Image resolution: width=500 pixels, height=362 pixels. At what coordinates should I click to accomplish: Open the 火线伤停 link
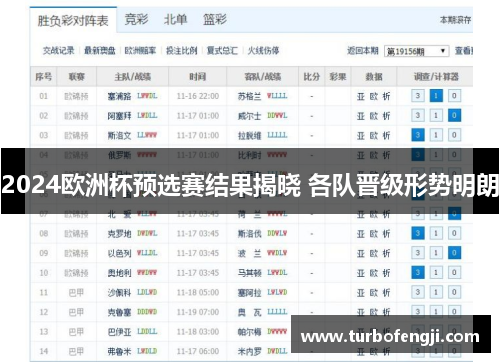[263, 51]
